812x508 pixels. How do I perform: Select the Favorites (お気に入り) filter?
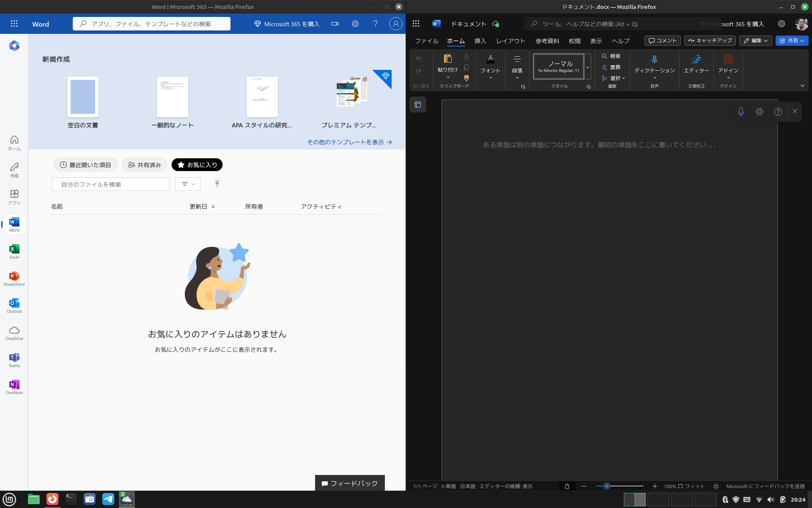pyautogui.click(x=197, y=165)
